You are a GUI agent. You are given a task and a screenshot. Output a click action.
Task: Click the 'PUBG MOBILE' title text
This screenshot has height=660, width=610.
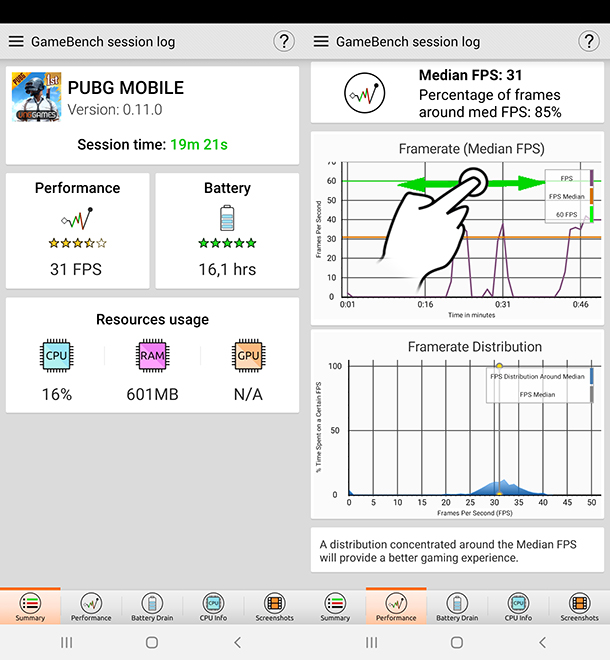[x=126, y=88]
